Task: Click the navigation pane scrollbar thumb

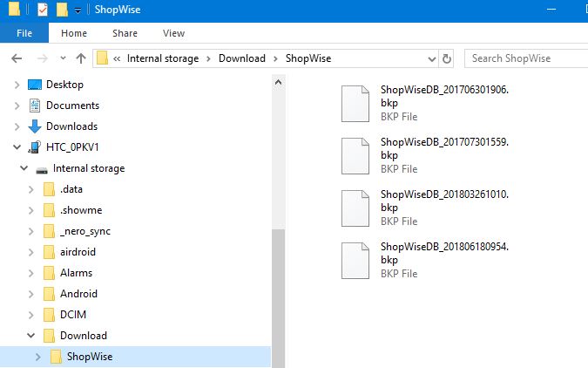Action: click(278, 298)
